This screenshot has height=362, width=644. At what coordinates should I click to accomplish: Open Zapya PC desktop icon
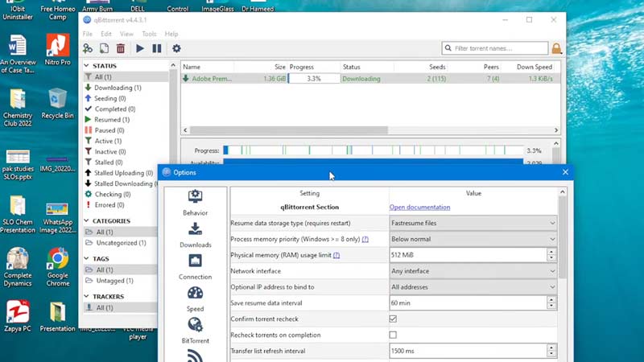point(18,316)
